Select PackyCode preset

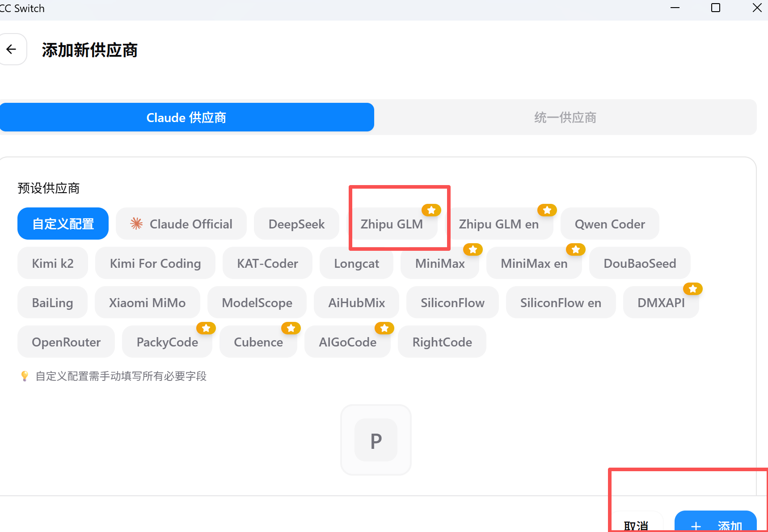pyautogui.click(x=167, y=342)
